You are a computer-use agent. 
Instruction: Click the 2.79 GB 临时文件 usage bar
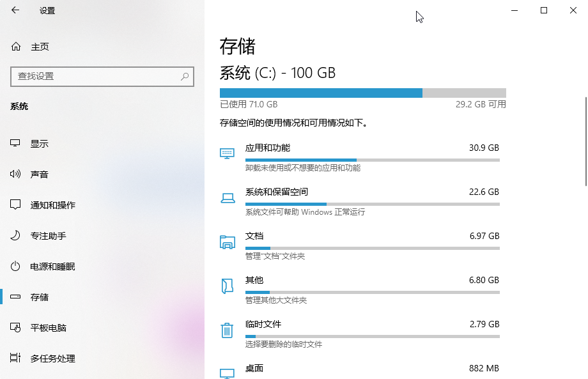373,337
